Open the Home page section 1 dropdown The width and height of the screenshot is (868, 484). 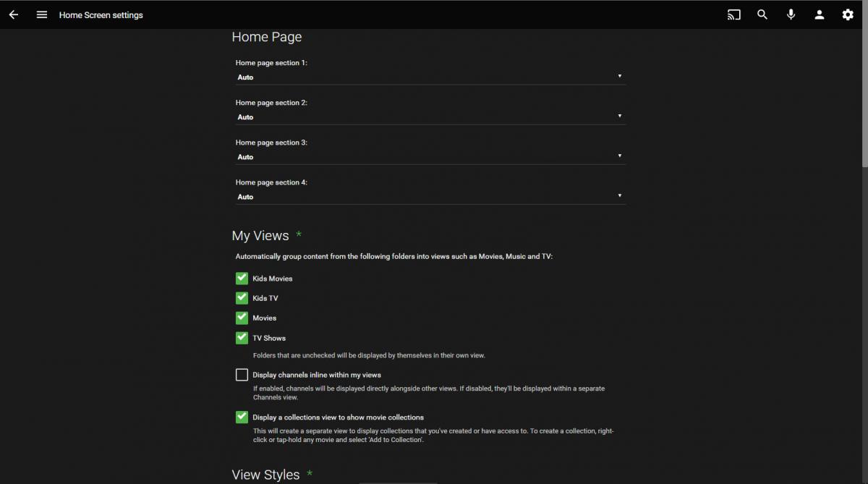coord(430,77)
